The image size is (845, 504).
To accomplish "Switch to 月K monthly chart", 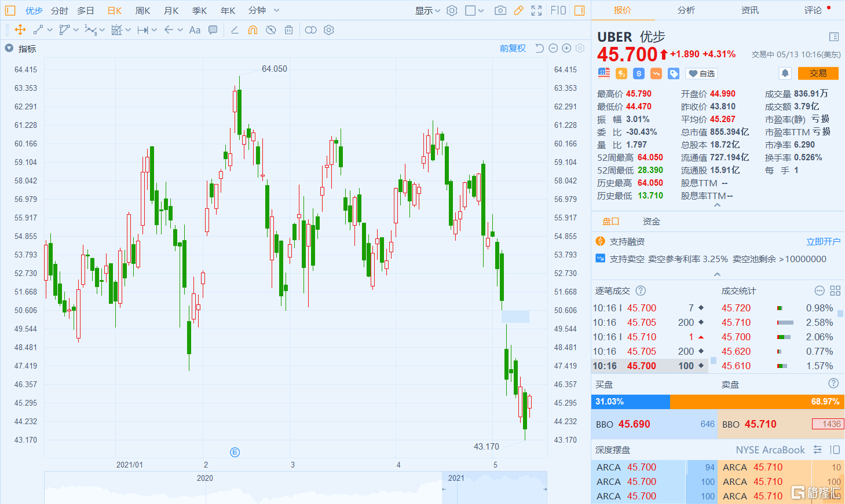I will pyautogui.click(x=171, y=10).
